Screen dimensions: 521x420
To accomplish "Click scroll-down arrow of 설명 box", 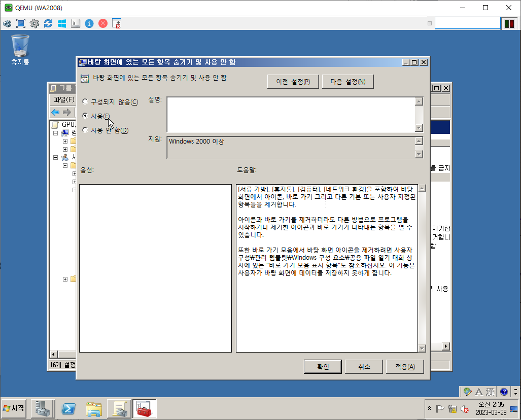I will click(419, 128).
